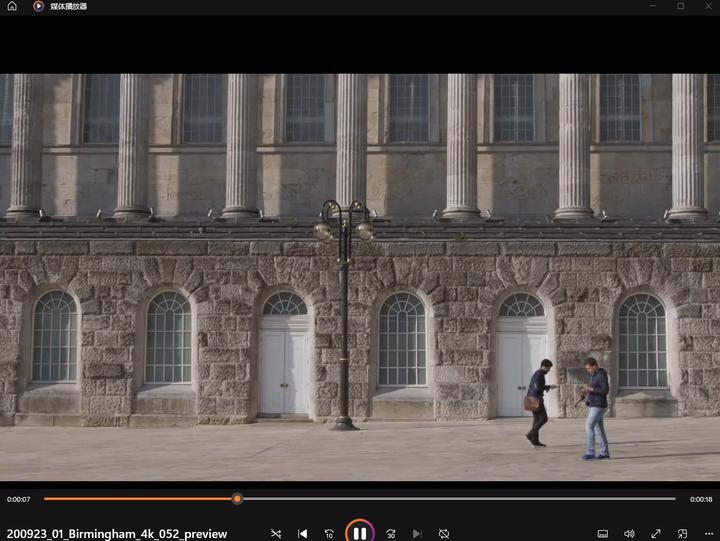
Task: Enter full screen mode
Action: pos(656,534)
